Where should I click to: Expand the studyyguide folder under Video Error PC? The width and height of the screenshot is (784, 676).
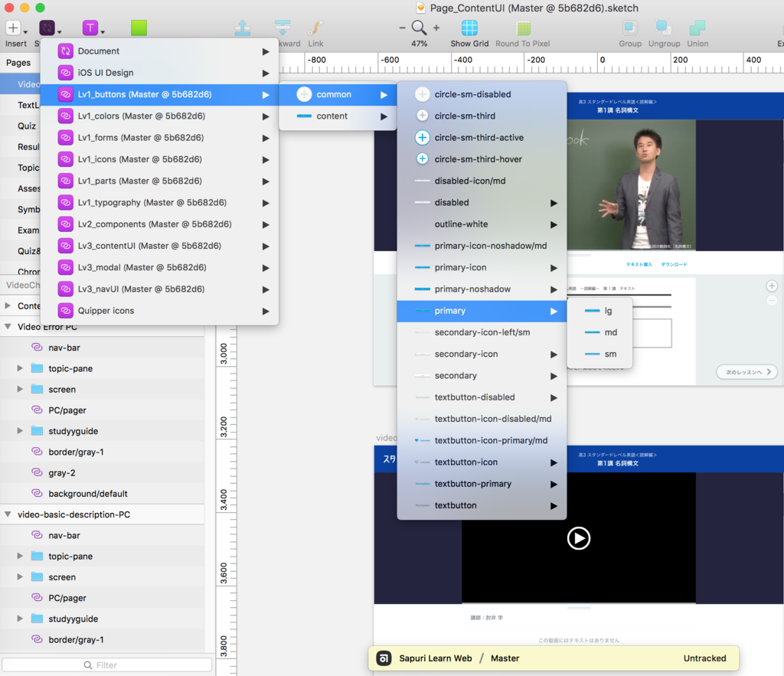(x=21, y=431)
